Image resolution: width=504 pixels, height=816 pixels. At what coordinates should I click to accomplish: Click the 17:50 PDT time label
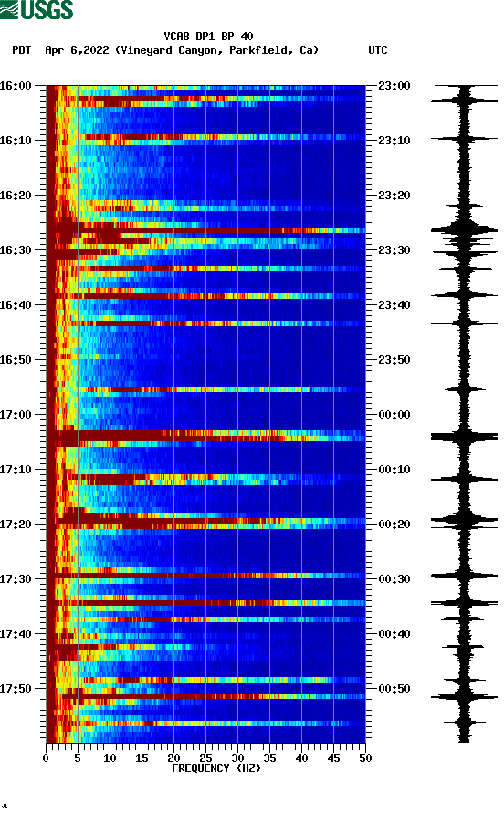(x=16, y=689)
